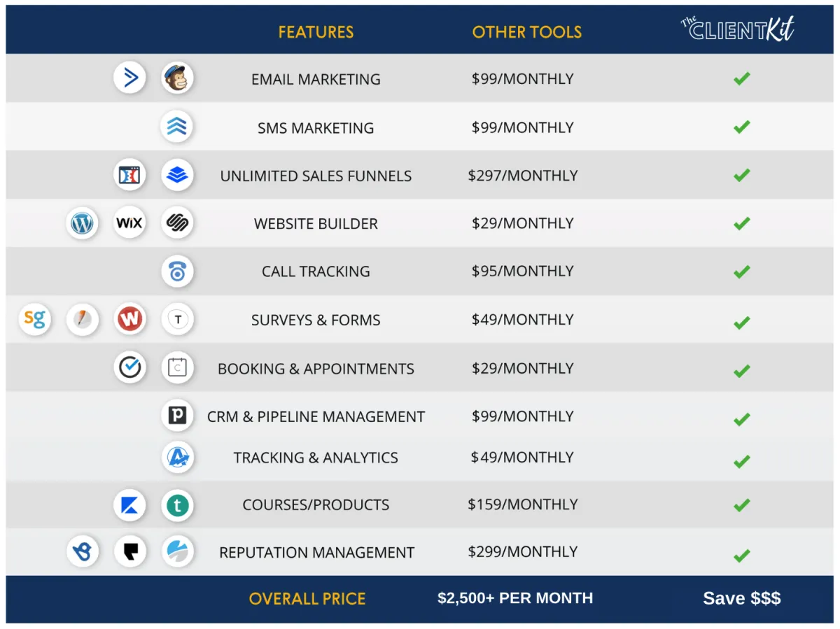Click the Mailchimp monkey logo
The image size is (840, 629).
pyautogui.click(x=177, y=78)
